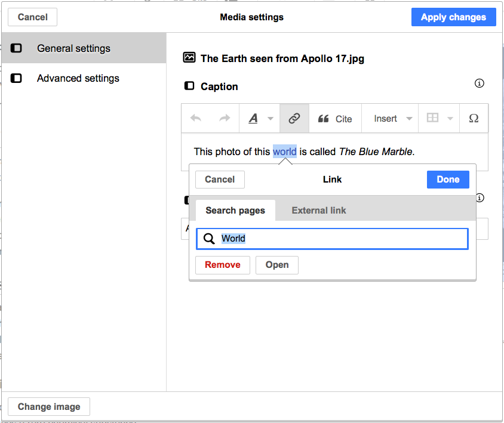Cancel the Media settings dialog
The height and width of the screenshot is (423, 504).
[x=32, y=17]
